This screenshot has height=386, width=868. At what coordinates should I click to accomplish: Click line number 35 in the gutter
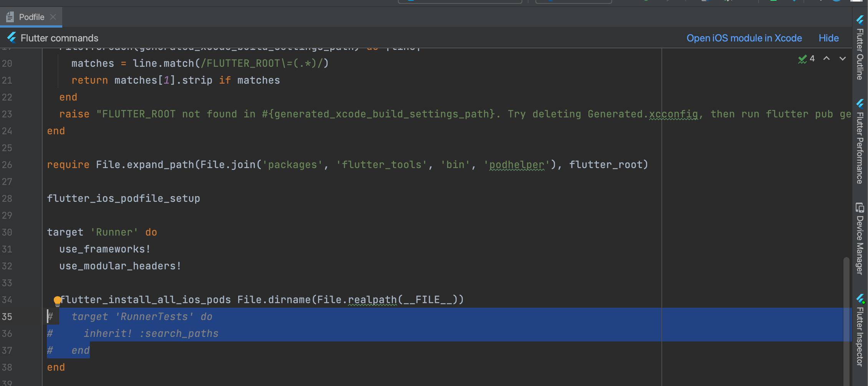click(7, 317)
